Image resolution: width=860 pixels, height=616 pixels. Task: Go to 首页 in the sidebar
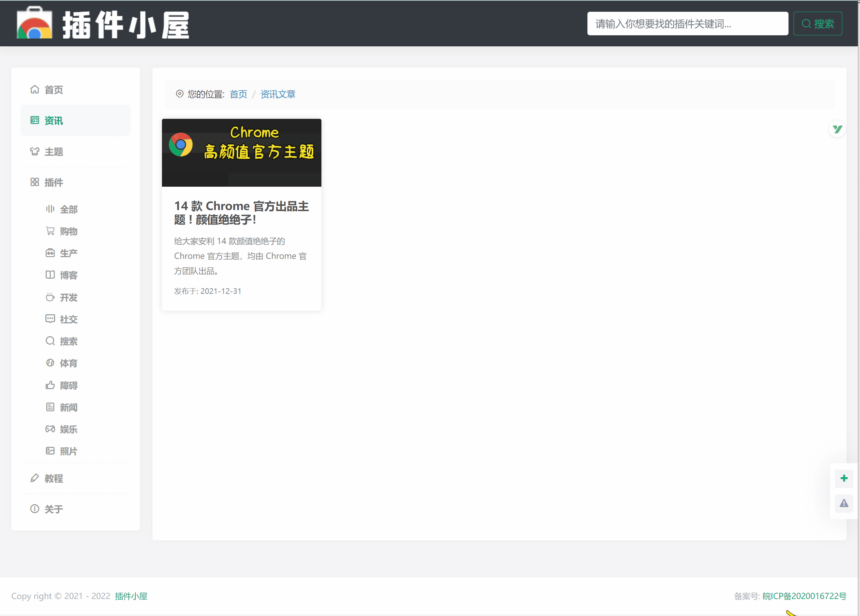[x=53, y=90]
